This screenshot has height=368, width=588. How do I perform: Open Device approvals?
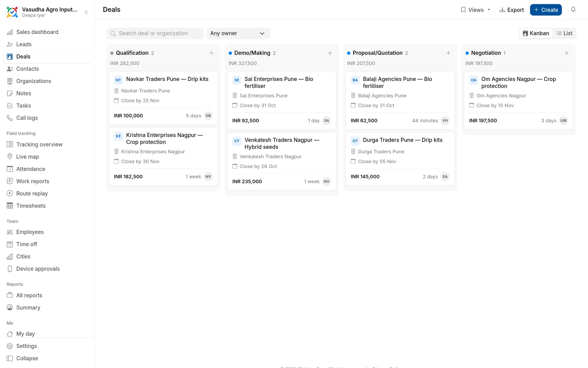click(47, 269)
